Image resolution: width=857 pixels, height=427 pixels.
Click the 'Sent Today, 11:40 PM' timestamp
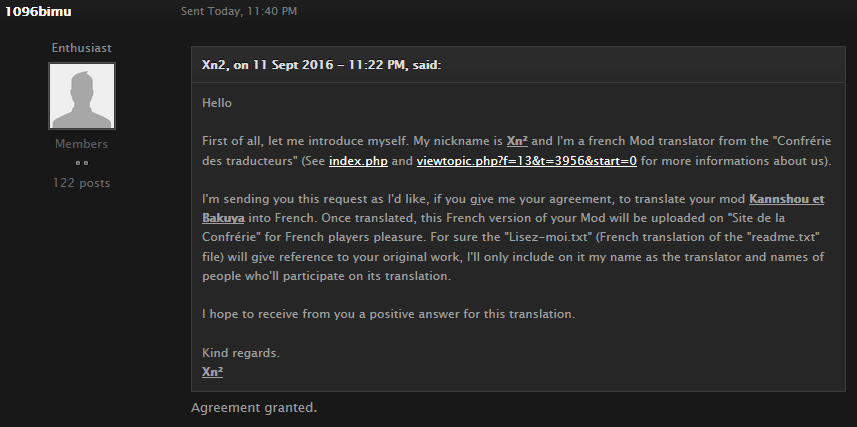[239, 11]
